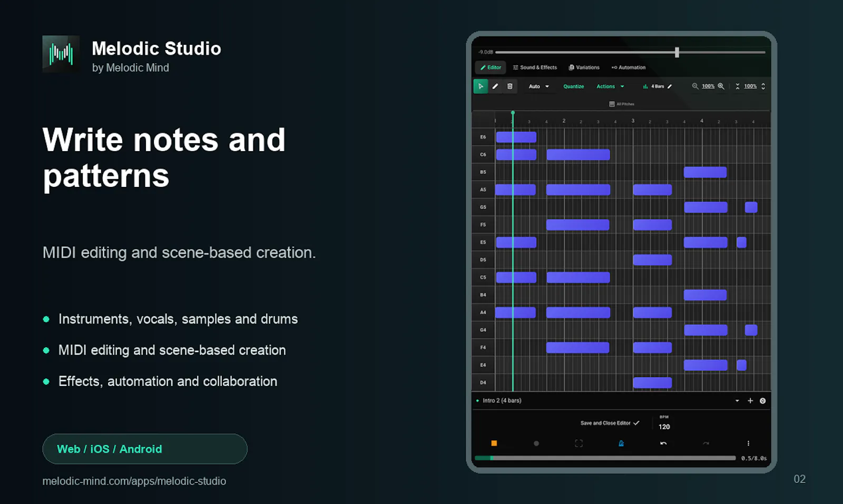843x504 pixels.
Task: Switch to the Editor tab
Action: (x=491, y=67)
